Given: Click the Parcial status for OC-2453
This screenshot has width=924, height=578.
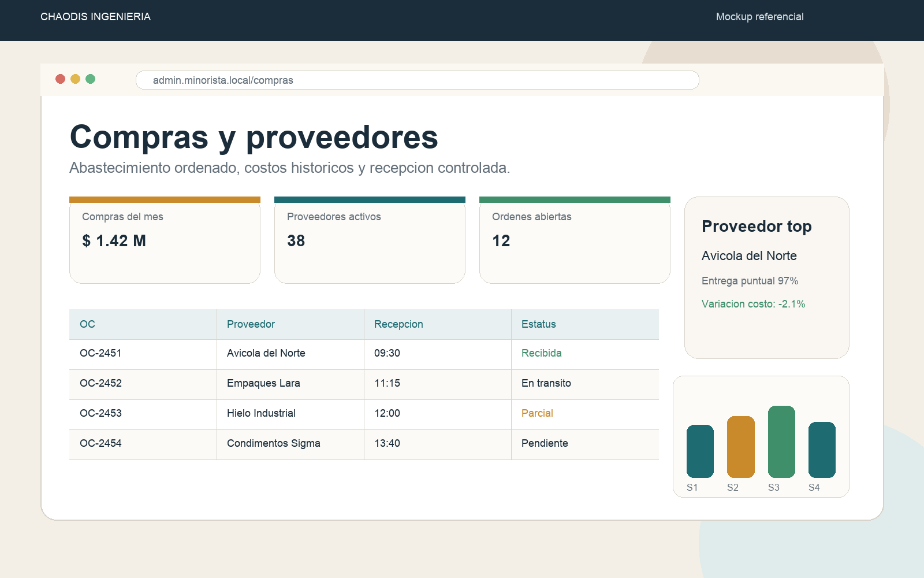Looking at the screenshot, I should [x=537, y=413].
